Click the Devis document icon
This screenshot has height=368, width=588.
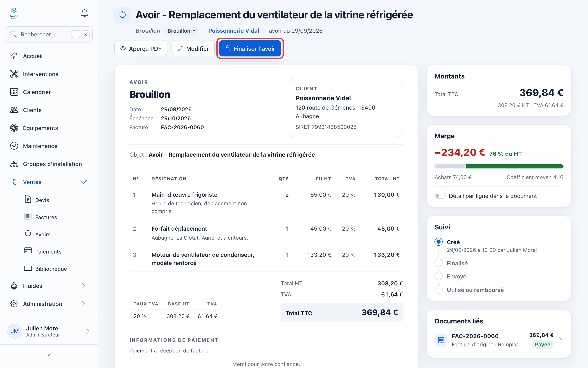coord(28,199)
